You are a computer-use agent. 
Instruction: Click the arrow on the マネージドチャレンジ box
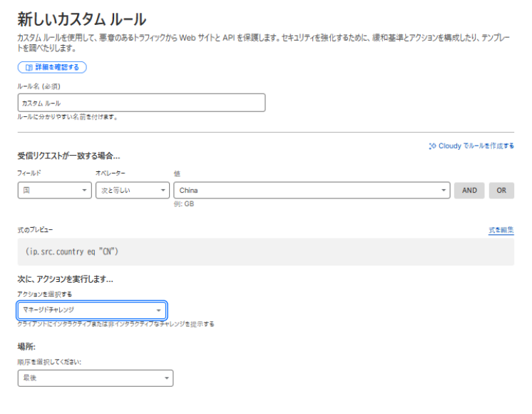[158, 310]
